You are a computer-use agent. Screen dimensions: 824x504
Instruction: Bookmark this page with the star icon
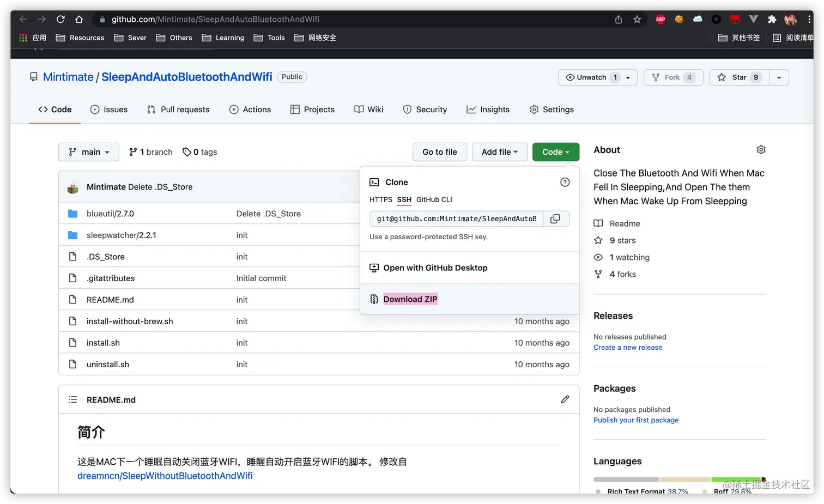pyautogui.click(x=637, y=19)
